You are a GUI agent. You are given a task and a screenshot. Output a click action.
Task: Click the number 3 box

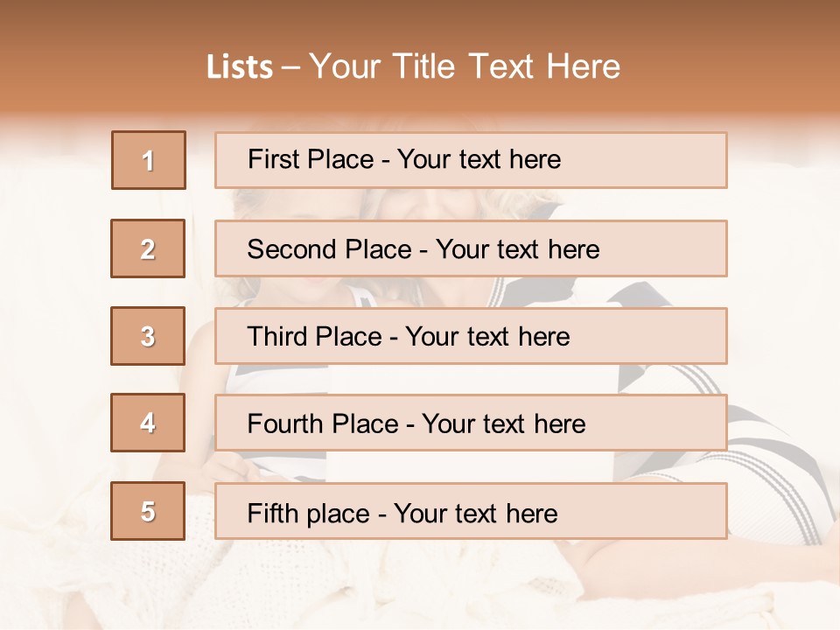point(148,336)
